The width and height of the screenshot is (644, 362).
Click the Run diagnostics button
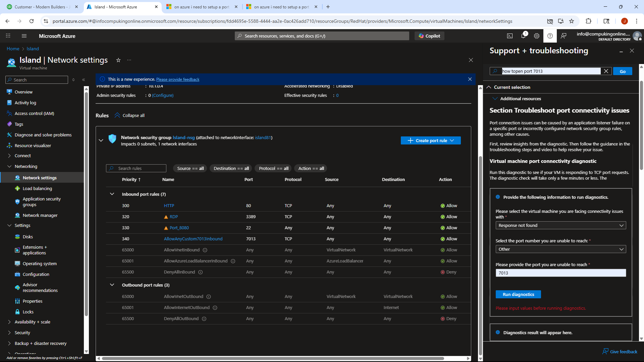click(x=518, y=294)
